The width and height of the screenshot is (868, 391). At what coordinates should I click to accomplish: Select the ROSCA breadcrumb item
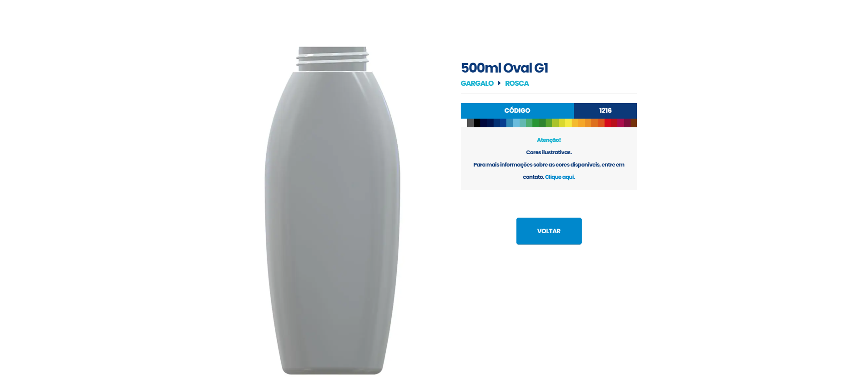(x=517, y=83)
